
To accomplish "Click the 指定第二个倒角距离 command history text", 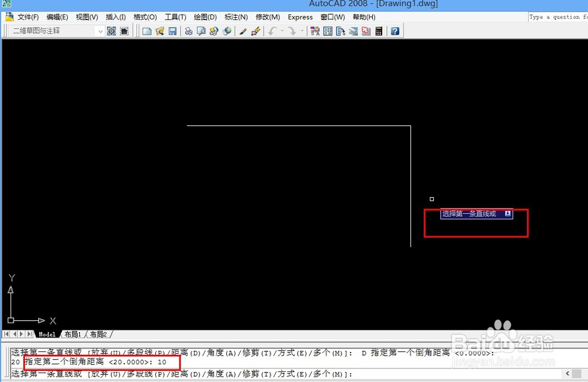I will [x=64, y=362].
